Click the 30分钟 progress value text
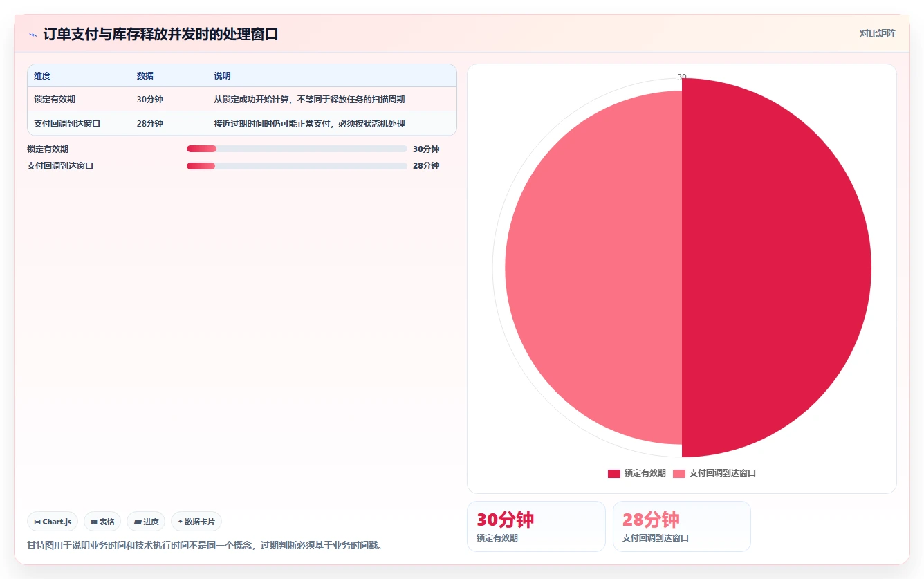 point(426,149)
